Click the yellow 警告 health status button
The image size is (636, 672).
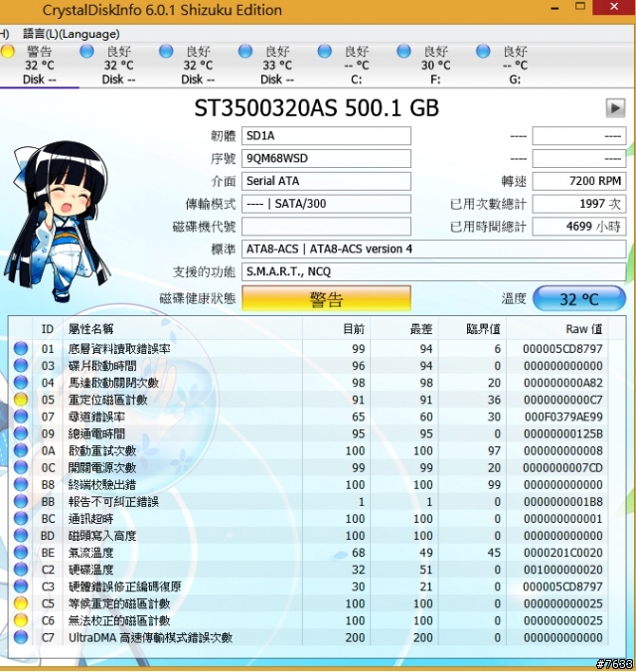click(326, 298)
